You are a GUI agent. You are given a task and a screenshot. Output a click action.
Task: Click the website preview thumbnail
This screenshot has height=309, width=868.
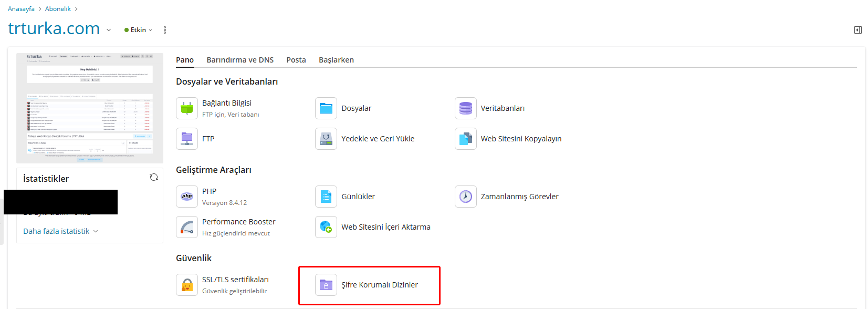90,108
